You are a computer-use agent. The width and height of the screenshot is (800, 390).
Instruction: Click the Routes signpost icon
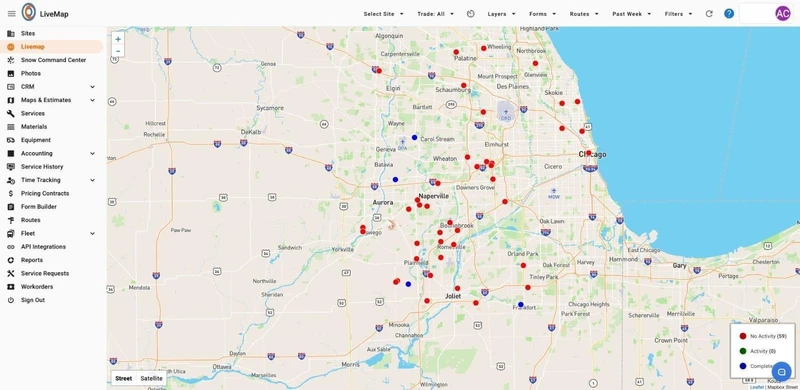[x=11, y=220]
